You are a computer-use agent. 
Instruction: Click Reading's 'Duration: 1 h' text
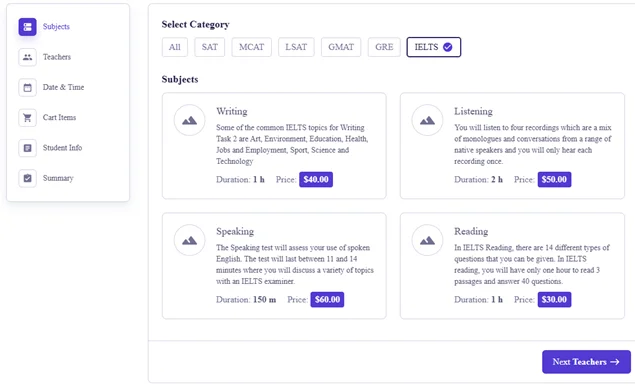coord(478,300)
